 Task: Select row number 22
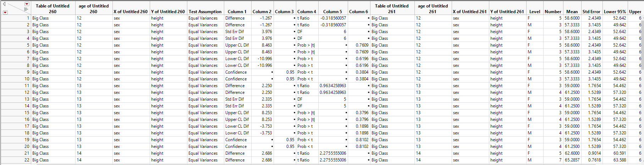[16, 160]
